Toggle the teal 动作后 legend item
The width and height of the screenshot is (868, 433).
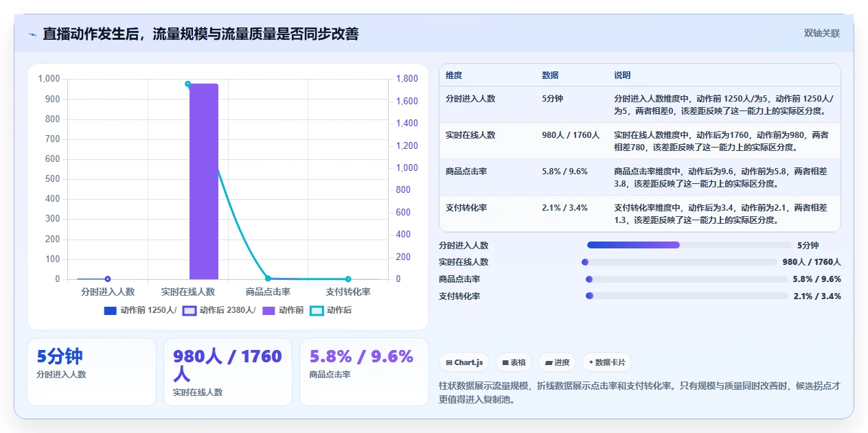pyautogui.click(x=331, y=310)
